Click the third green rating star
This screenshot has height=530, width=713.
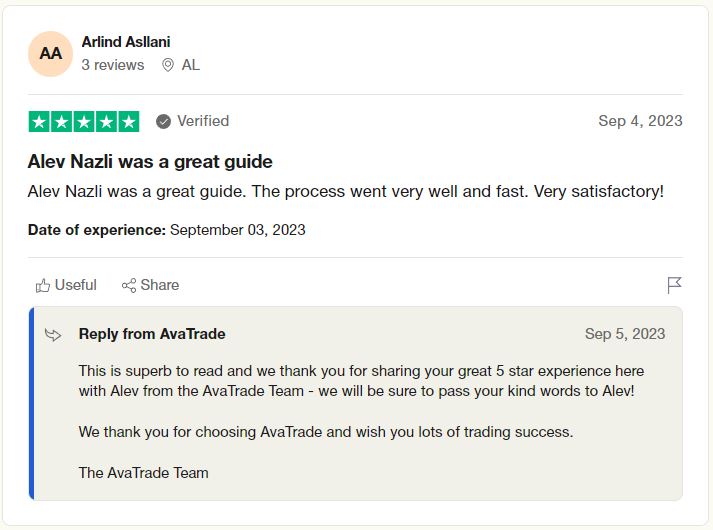pos(84,122)
